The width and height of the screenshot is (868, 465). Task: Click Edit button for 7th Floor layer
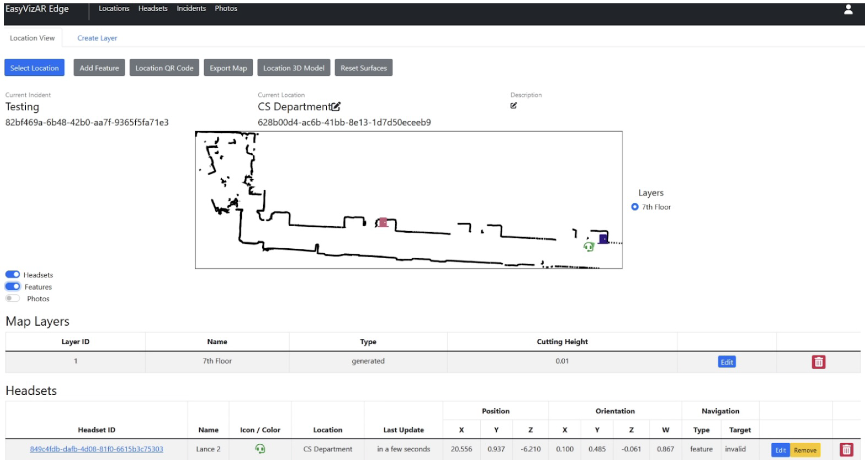point(727,362)
